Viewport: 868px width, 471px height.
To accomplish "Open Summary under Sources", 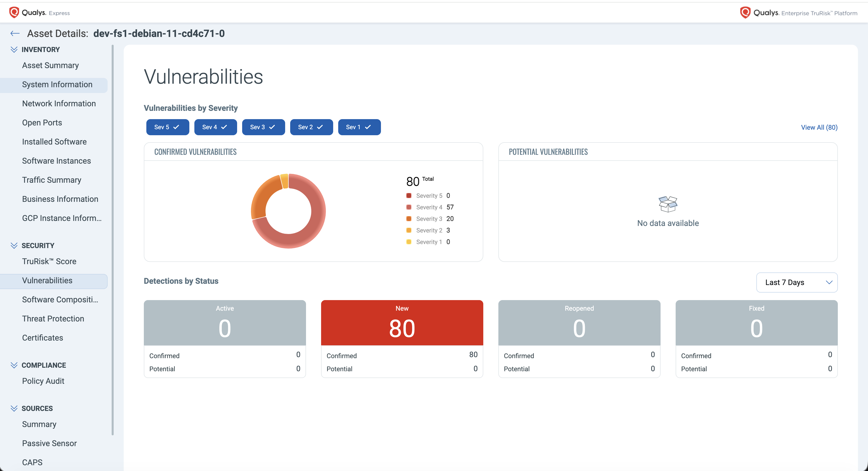I will [39, 424].
